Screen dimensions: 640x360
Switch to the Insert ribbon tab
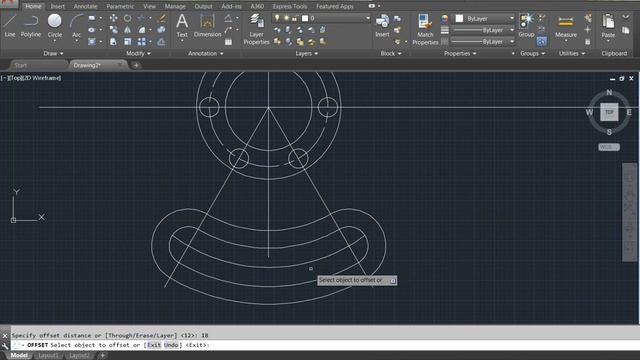(57, 7)
